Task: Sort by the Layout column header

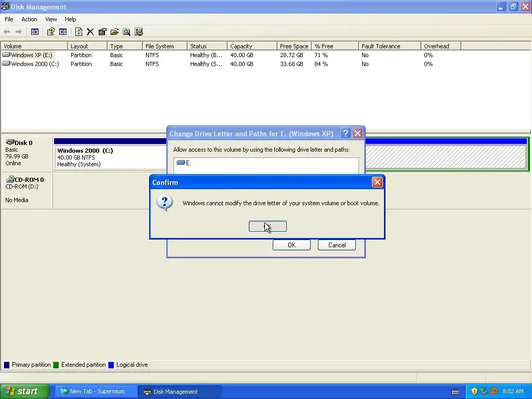Action: click(87, 46)
